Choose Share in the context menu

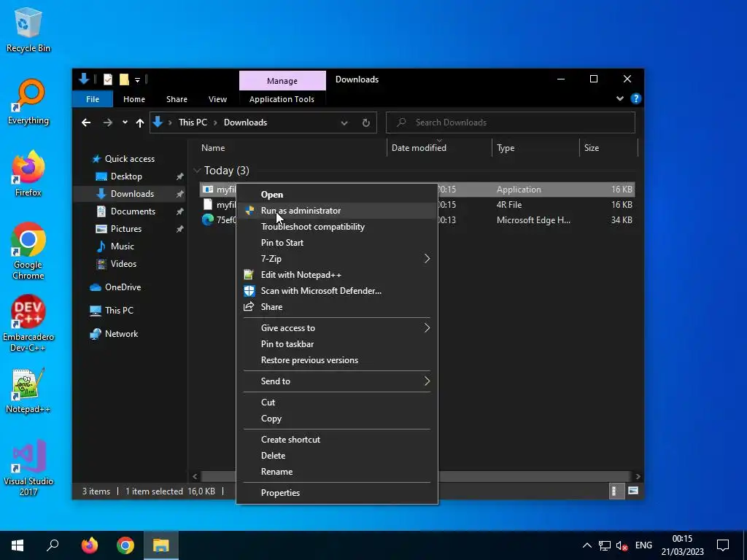(x=337, y=307)
